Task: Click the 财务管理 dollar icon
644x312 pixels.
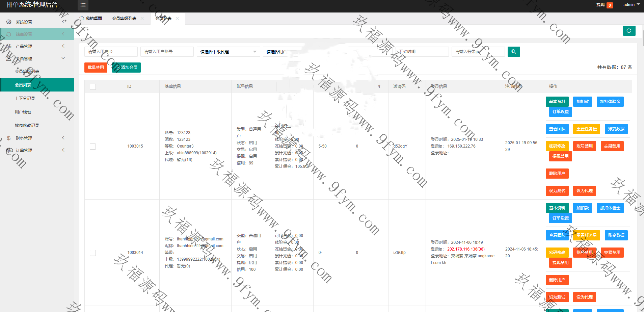Action: click(9, 138)
